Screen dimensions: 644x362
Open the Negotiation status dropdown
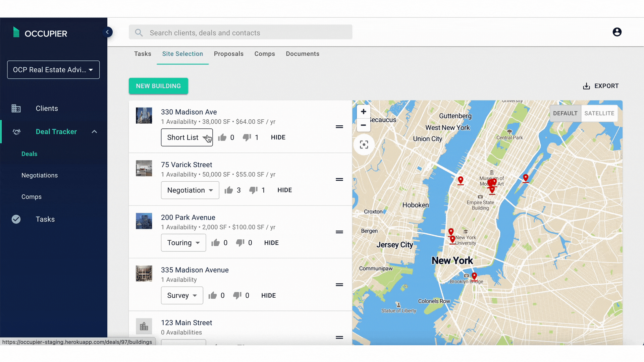pos(190,190)
